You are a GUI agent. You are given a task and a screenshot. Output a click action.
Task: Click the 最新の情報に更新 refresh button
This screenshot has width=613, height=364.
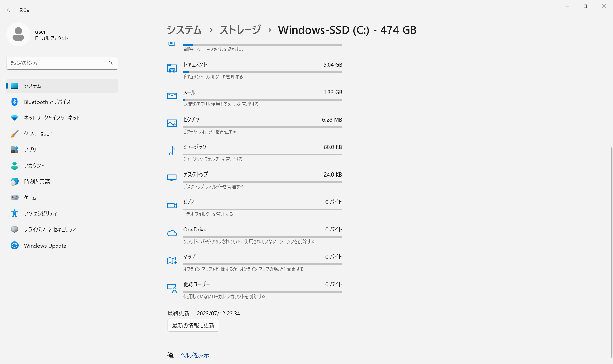[193, 325]
